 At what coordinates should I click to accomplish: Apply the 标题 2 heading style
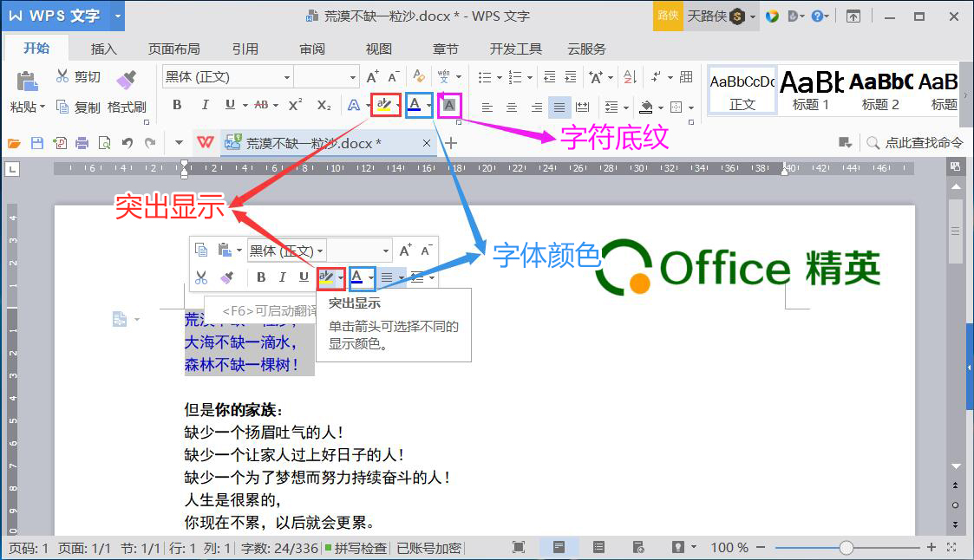pyautogui.click(x=881, y=91)
